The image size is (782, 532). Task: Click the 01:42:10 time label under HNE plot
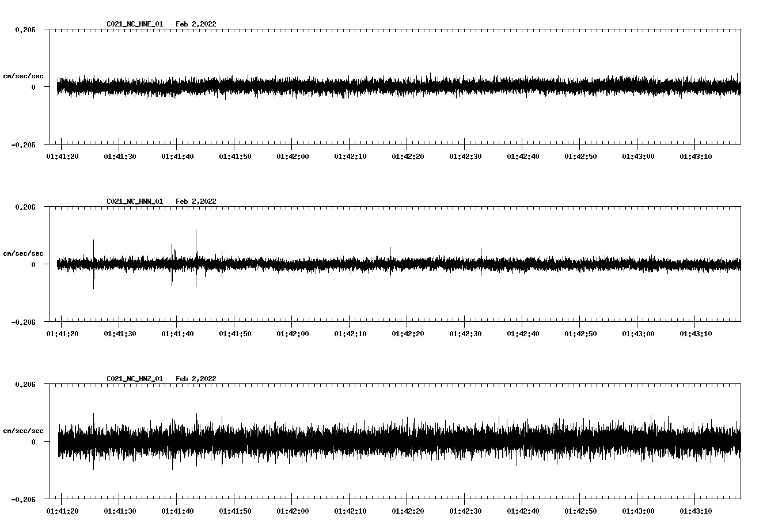350,157
